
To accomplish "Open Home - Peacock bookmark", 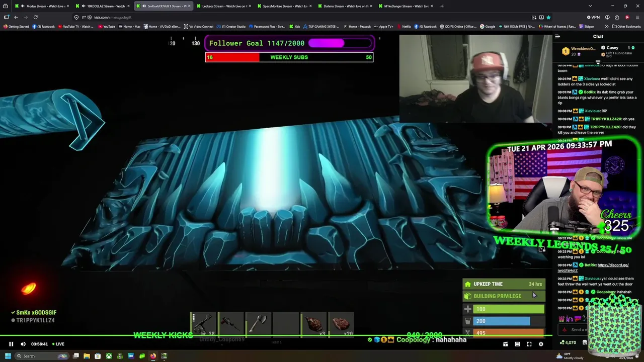I will click(357, 27).
